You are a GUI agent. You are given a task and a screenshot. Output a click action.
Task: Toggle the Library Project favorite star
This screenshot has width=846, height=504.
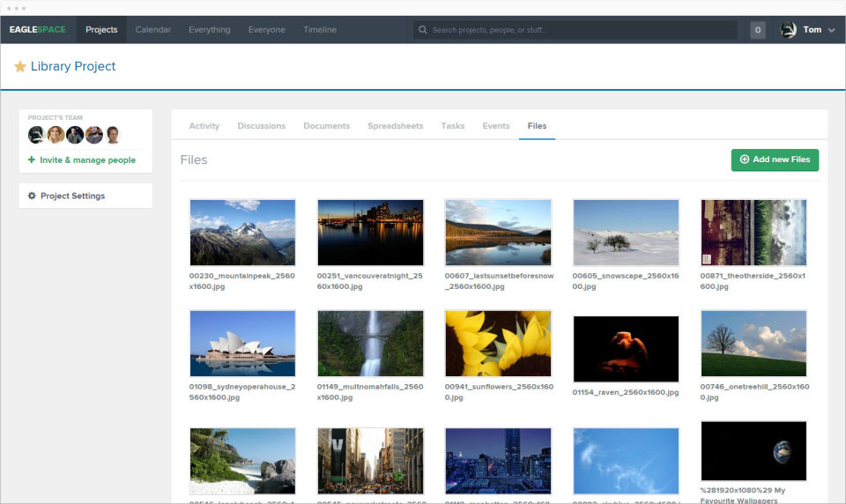(20, 66)
